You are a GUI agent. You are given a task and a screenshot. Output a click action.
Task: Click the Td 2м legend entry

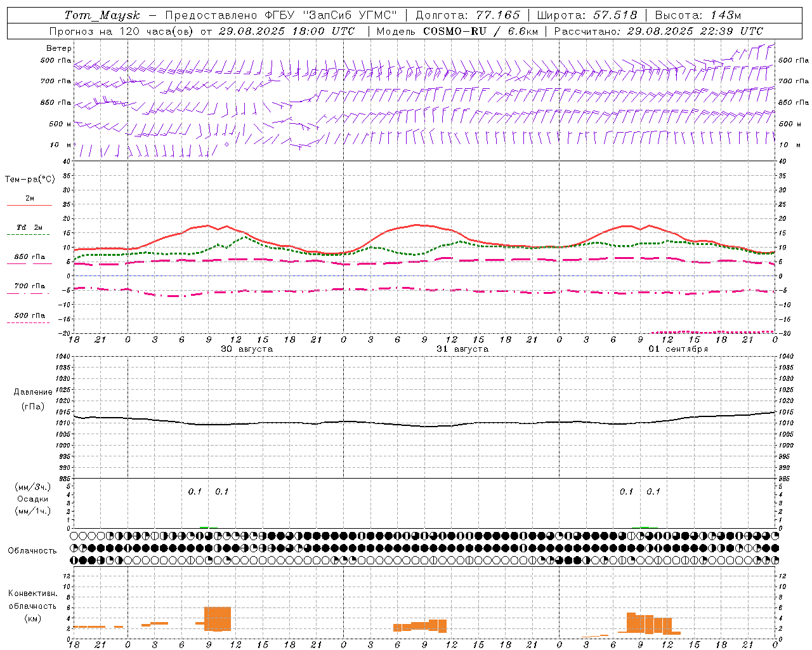click(29, 227)
